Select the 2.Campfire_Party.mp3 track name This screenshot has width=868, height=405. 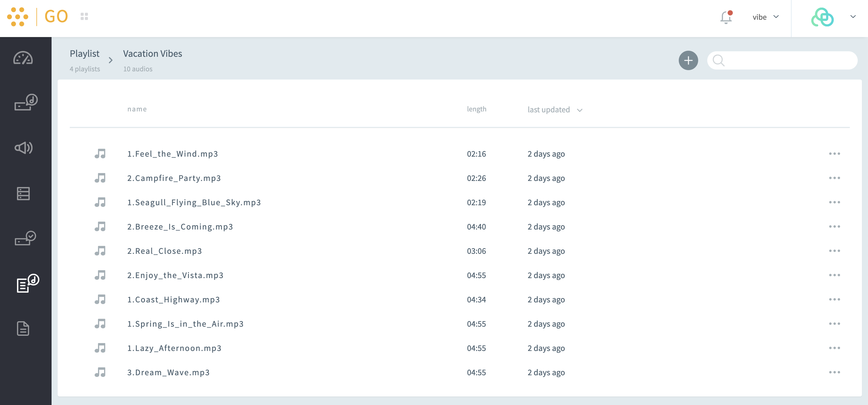coord(174,178)
